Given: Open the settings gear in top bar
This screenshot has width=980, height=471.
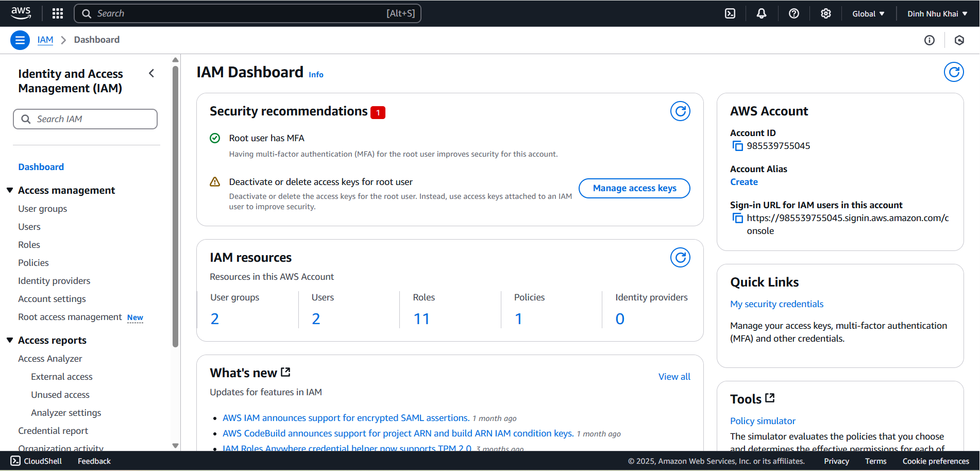Looking at the screenshot, I should click(826, 13).
